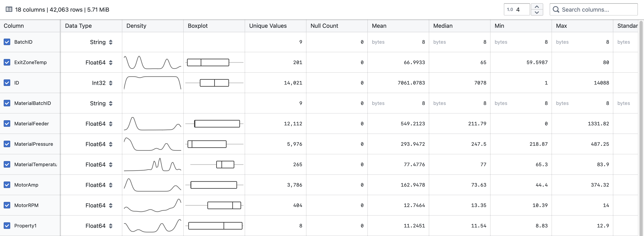This screenshot has width=644, height=236.
Task: Click sort chevrons on MaterialFeeder's Float64 type
Action: (111, 124)
